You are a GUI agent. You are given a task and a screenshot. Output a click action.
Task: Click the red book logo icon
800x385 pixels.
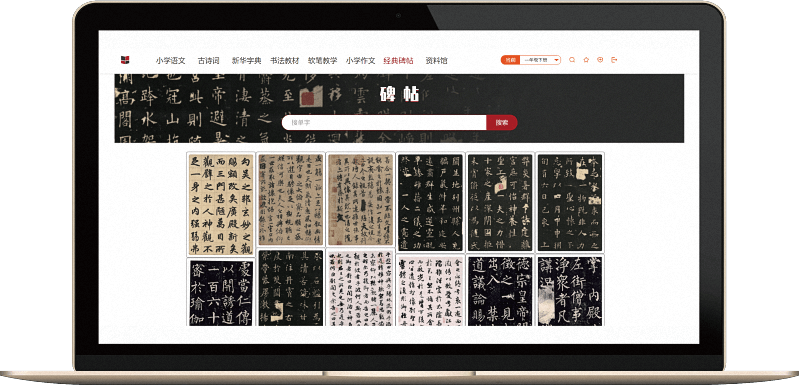(125, 60)
